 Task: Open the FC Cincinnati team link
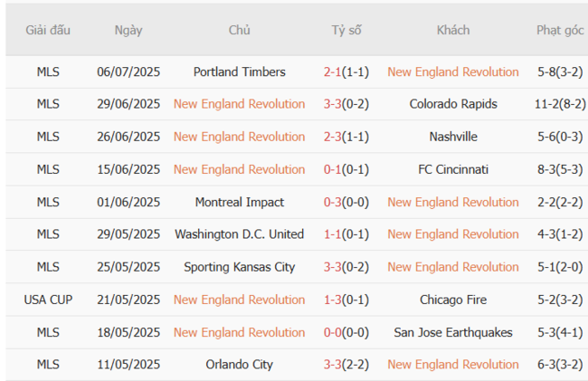(453, 169)
